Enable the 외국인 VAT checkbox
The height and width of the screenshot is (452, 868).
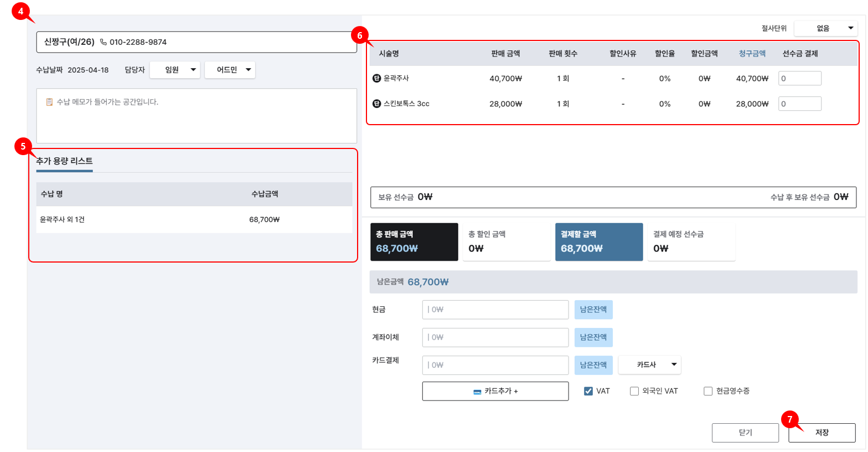tap(634, 391)
